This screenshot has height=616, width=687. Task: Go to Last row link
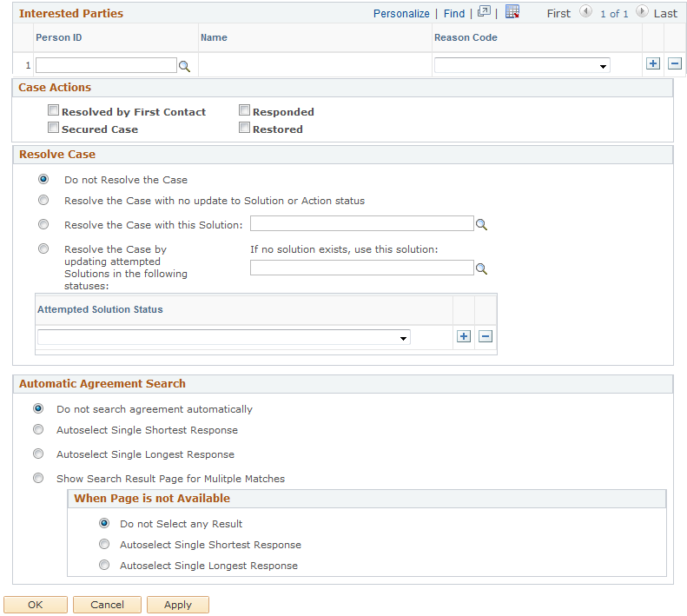tap(665, 14)
